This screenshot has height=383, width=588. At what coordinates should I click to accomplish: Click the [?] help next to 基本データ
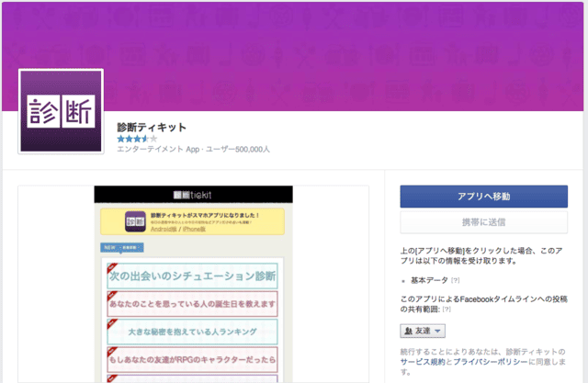[456, 280]
